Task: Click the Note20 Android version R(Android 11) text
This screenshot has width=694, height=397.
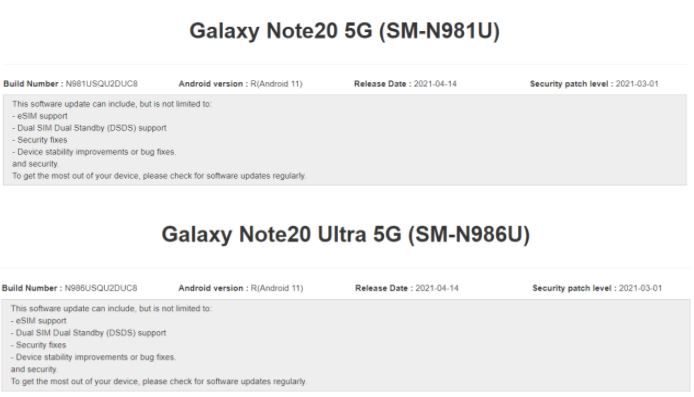Action: point(276,84)
